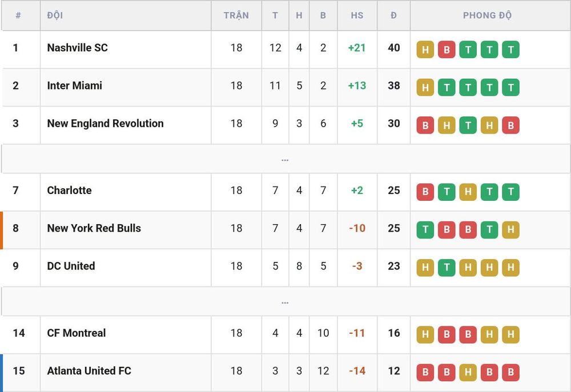Click Nashville SC's yellow H form badge
Viewport: 571px width, 392px height.
425,50
